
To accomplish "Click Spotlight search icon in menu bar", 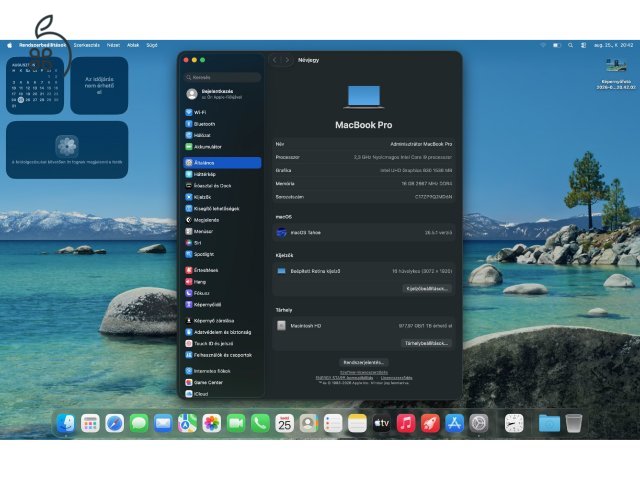I will pos(570,45).
